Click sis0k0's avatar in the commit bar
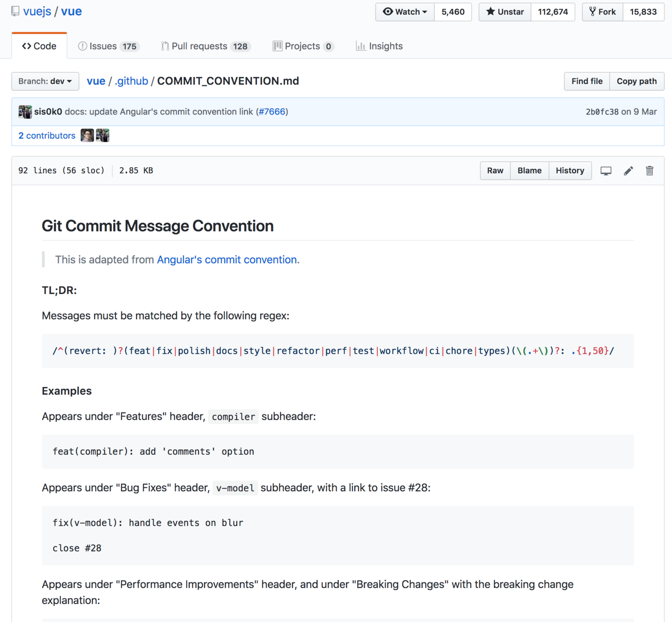Viewport: 672px width, 622px height. pyautogui.click(x=25, y=111)
